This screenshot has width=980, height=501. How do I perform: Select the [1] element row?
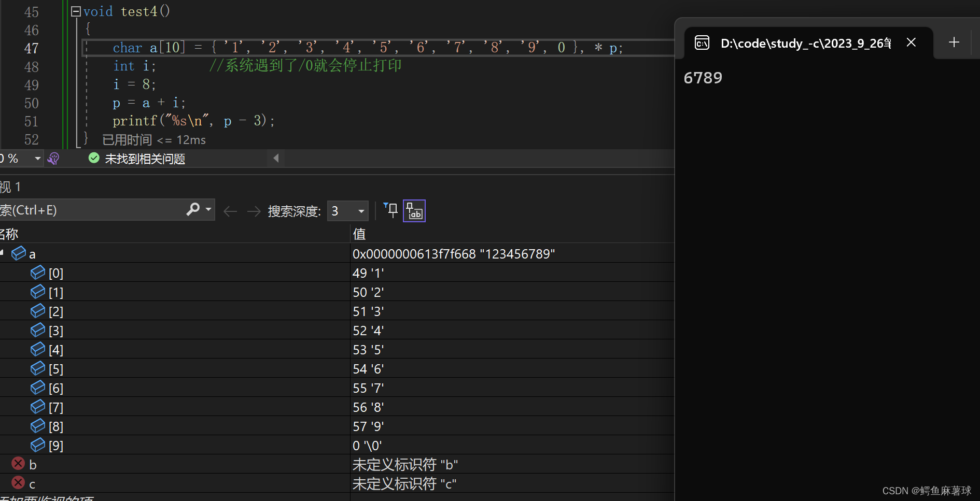point(337,292)
